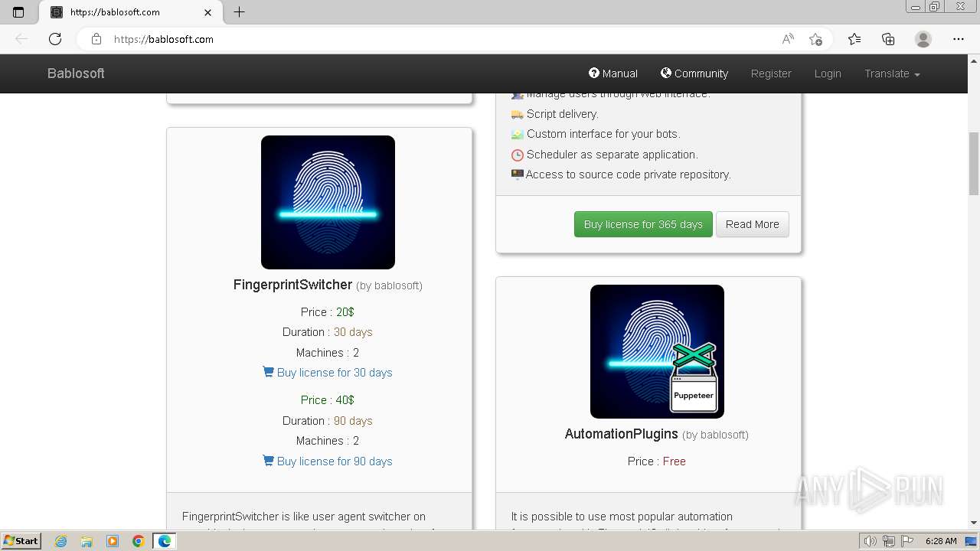Click scrollbar down arrow
The height and width of the screenshot is (551, 980).
(x=973, y=523)
